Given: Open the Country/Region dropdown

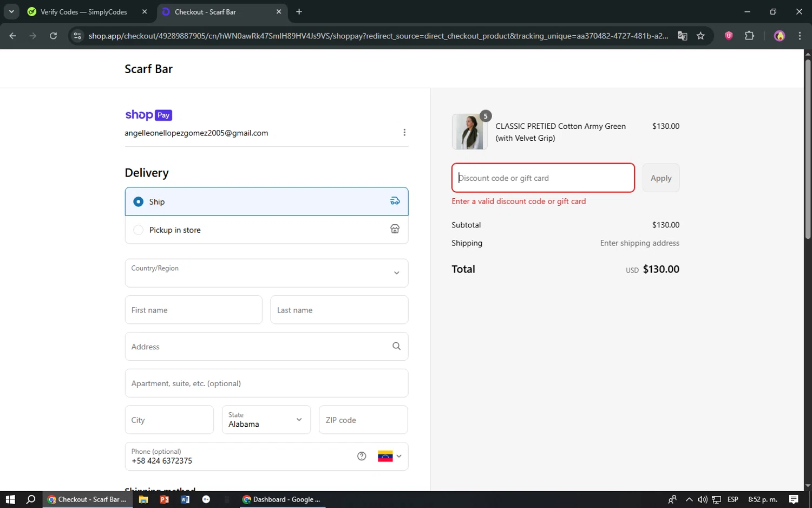Looking at the screenshot, I should click(x=266, y=273).
